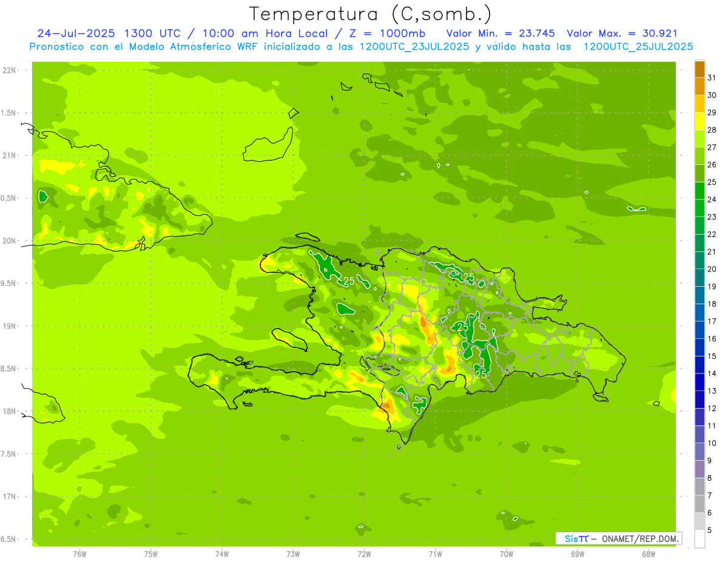Click the '69W' longitude label
728x562 pixels.
[x=578, y=554]
